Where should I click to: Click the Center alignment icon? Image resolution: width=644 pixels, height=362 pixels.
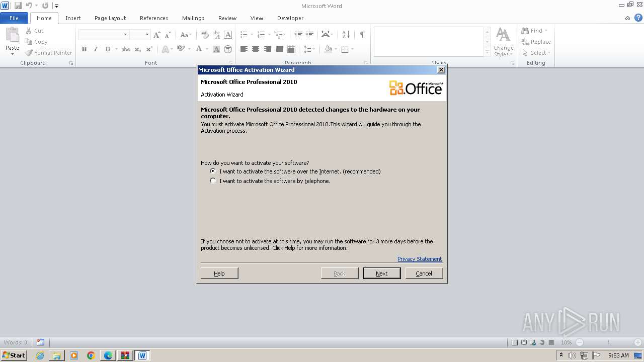(x=256, y=49)
